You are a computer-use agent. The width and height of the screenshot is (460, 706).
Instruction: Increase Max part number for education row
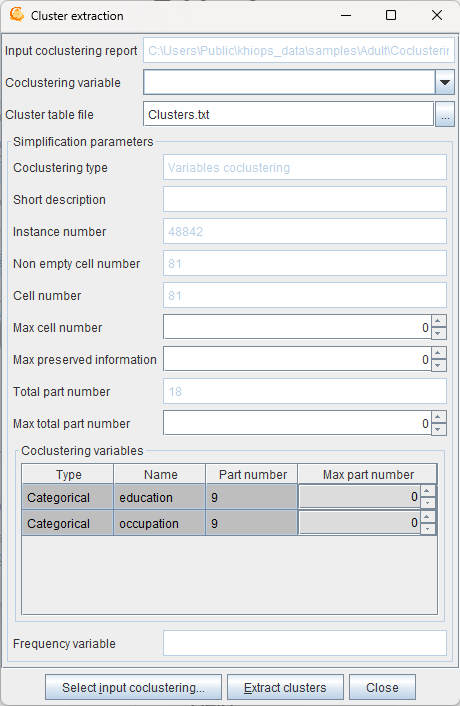point(427,491)
